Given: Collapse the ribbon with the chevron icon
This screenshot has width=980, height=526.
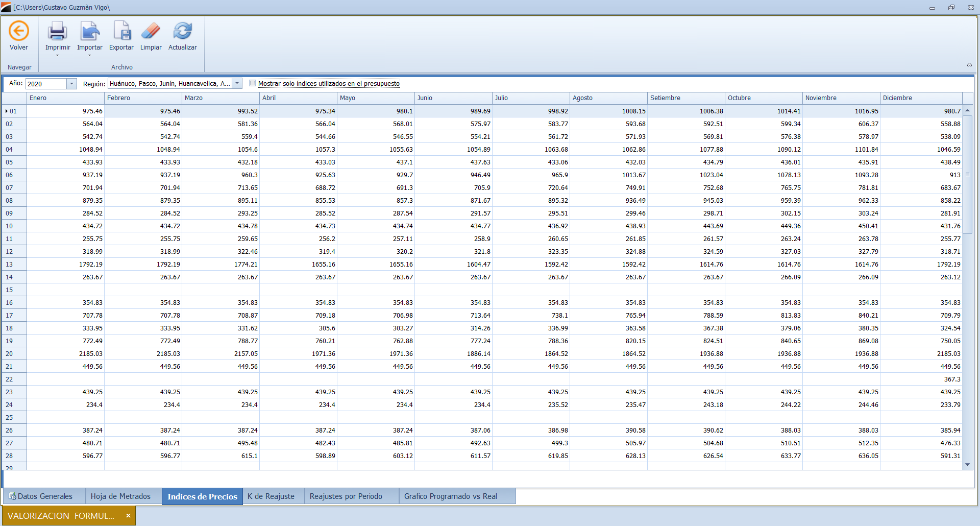Looking at the screenshot, I should pos(969,65).
